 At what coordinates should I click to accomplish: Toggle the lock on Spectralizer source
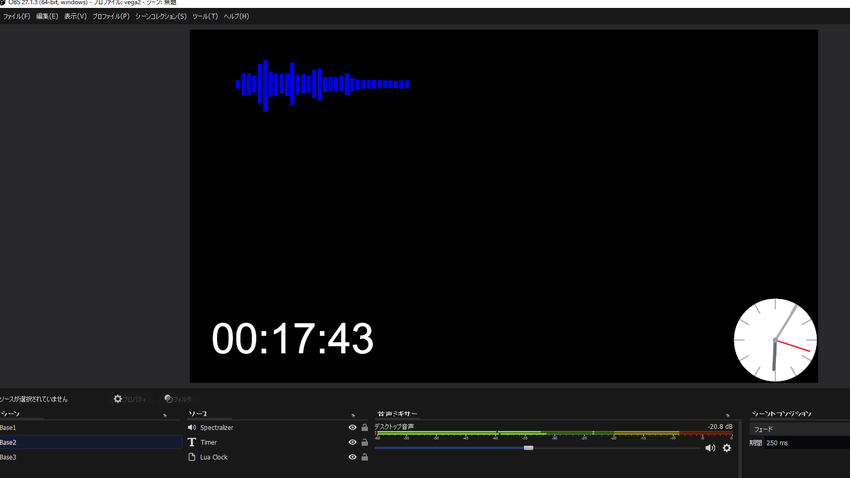pos(365,428)
